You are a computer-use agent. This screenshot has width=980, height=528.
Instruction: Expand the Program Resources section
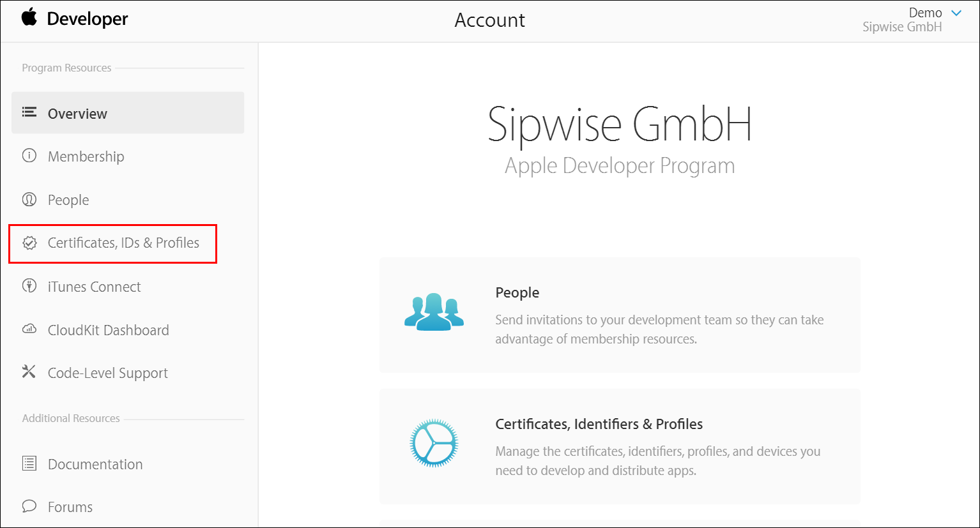pyautogui.click(x=66, y=67)
